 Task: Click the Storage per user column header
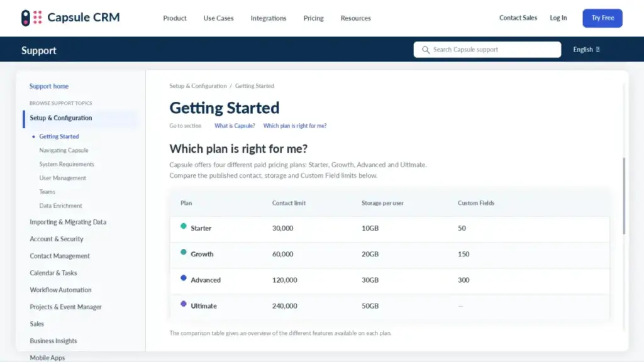tap(382, 203)
